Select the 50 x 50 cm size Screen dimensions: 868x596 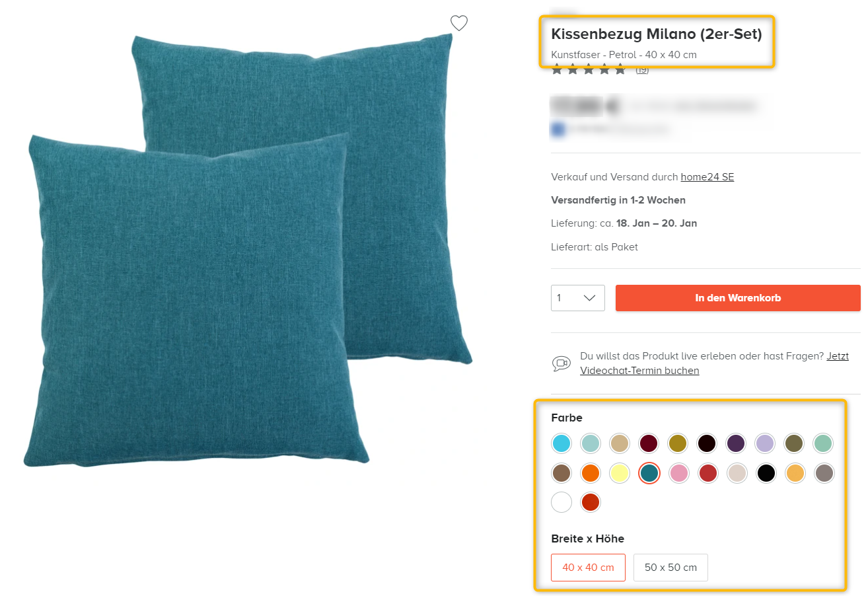pos(670,568)
